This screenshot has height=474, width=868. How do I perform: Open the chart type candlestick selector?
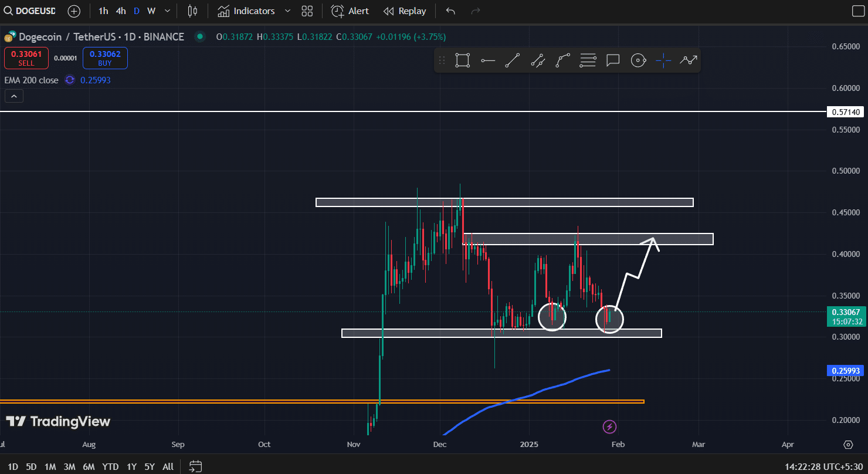point(192,11)
